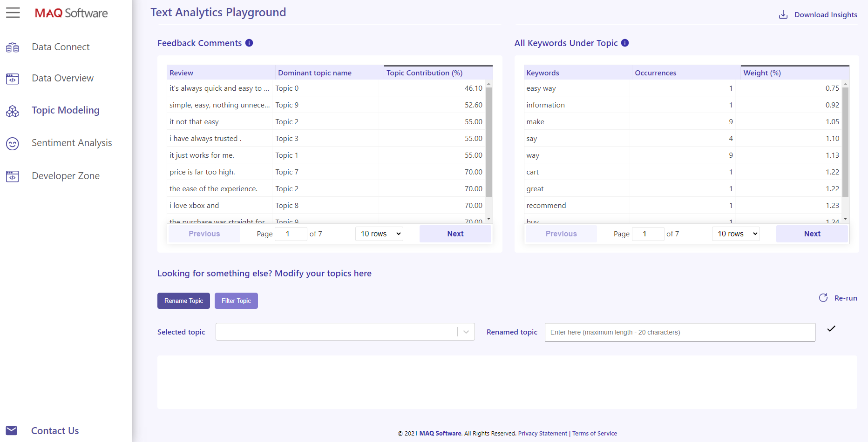
Task: Select the Topic Modeling sidebar icon
Action: point(13,111)
